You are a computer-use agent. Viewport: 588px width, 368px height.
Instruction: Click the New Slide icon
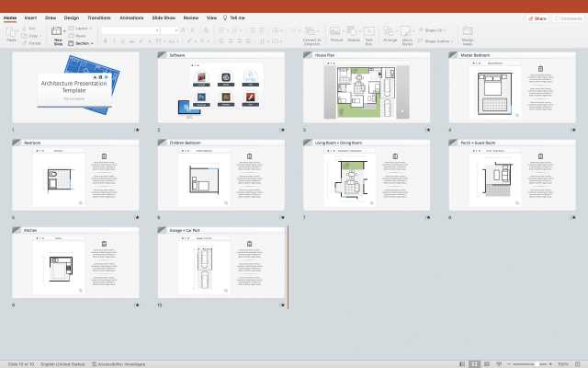(58, 33)
